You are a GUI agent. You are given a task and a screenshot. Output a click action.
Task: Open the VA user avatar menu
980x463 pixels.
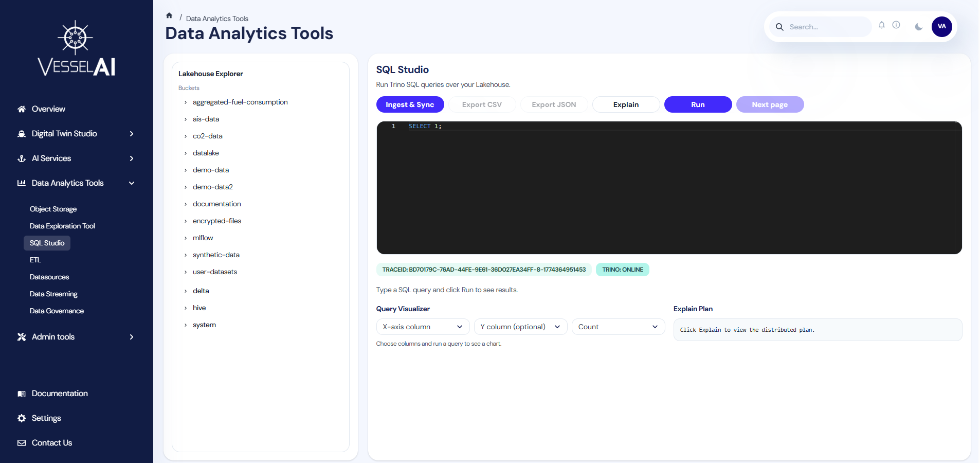[x=941, y=27]
